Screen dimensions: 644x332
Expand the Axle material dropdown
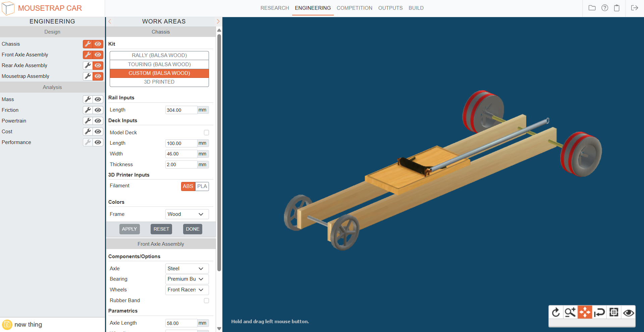(187, 269)
